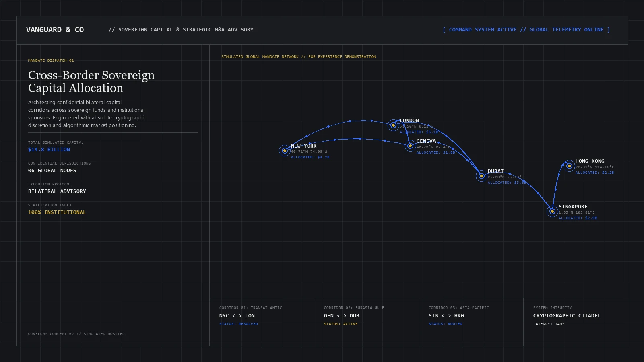Click the Cross-Border Sovereign Capital Allocation heading

(91, 82)
